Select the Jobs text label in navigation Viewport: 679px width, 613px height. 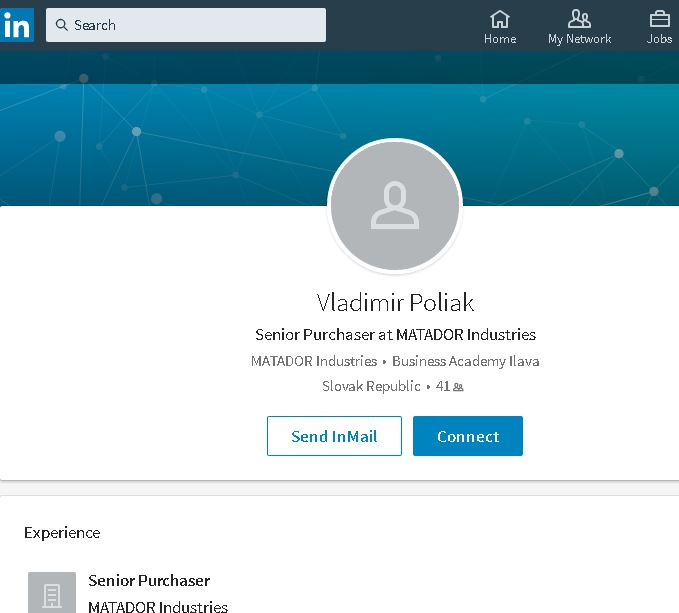click(x=659, y=39)
